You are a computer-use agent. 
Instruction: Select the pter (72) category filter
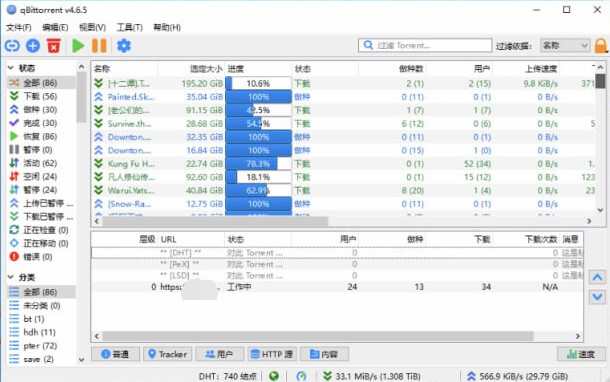click(x=40, y=346)
